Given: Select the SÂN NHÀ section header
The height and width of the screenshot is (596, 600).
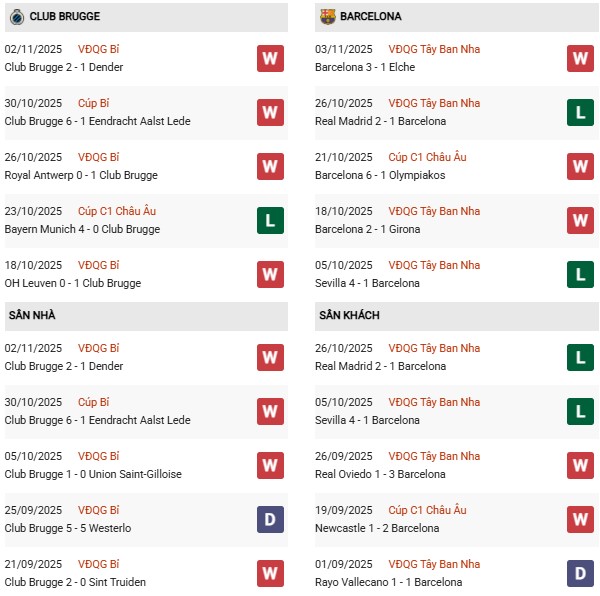Looking at the screenshot, I should [x=32, y=316].
